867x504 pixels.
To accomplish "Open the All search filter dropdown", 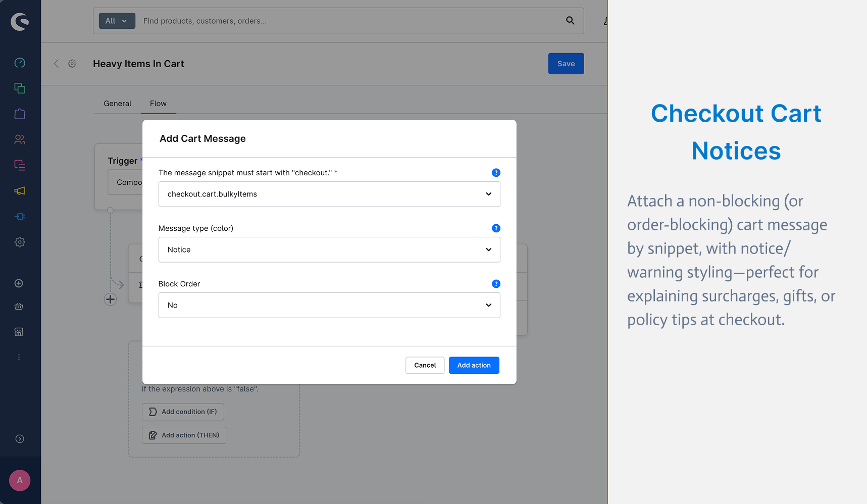I will pyautogui.click(x=117, y=21).
